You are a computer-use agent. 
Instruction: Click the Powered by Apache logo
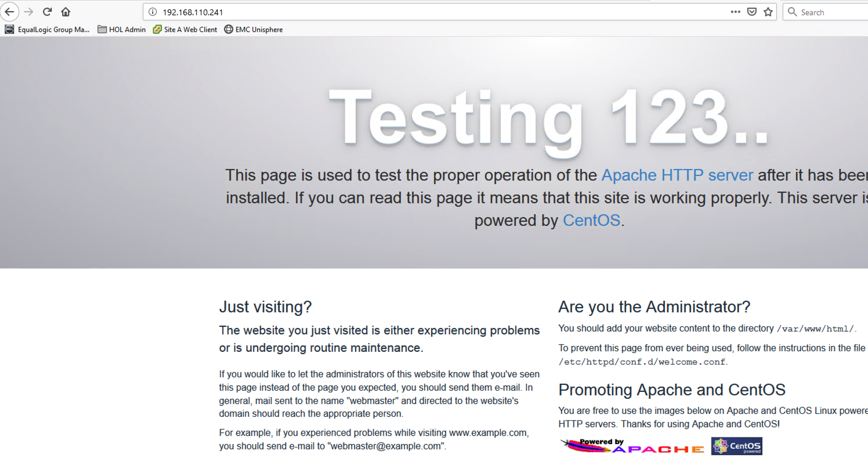632,446
